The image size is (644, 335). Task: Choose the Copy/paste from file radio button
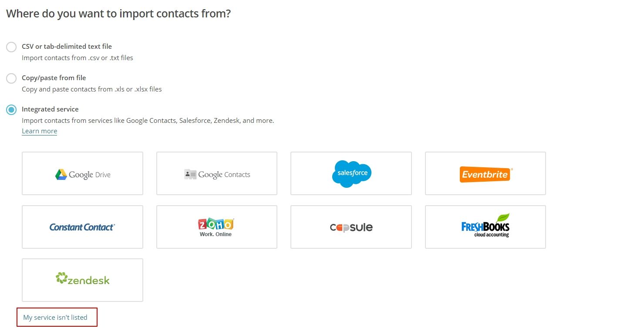click(x=11, y=78)
